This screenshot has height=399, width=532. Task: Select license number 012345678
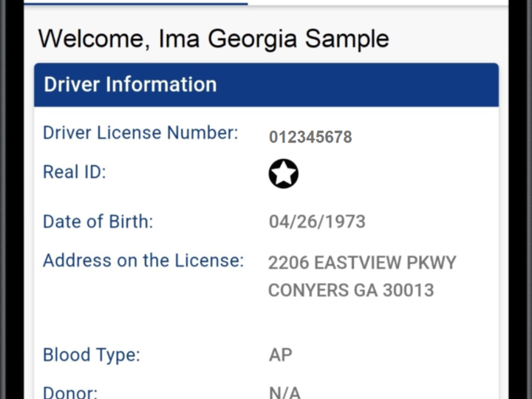[310, 137]
